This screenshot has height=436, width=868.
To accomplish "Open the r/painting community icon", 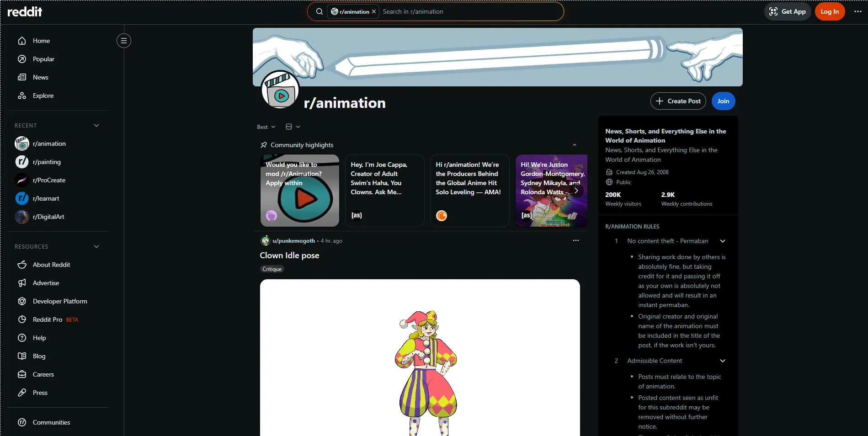I will point(21,162).
